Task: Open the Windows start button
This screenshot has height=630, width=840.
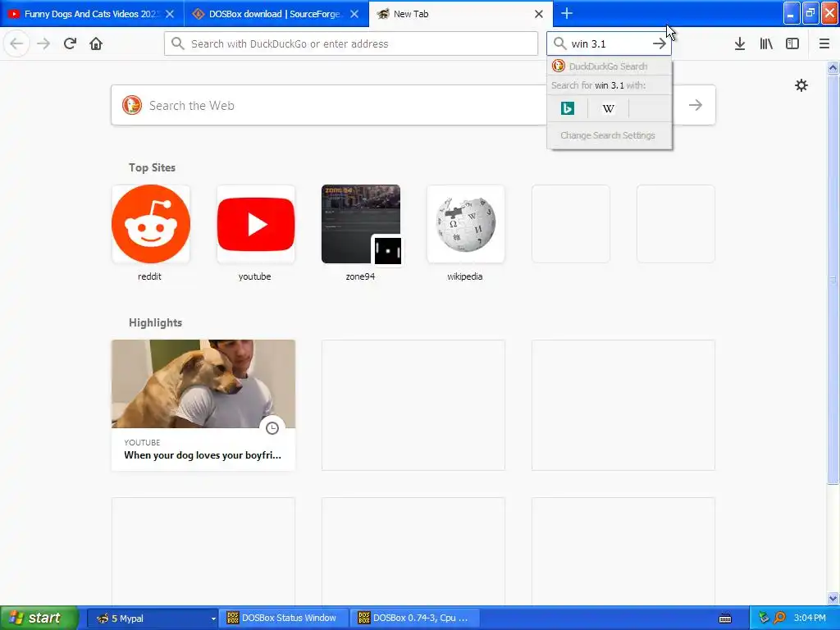Action: tap(39, 618)
